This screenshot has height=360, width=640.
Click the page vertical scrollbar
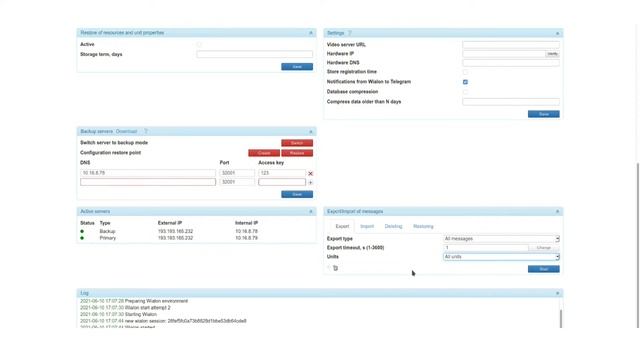[638, 245]
